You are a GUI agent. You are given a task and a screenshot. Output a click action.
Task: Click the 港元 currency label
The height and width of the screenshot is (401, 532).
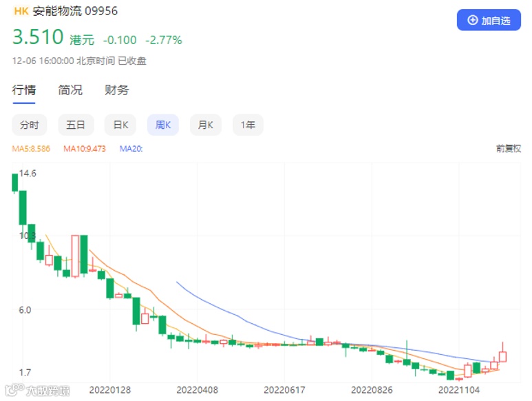click(x=82, y=40)
